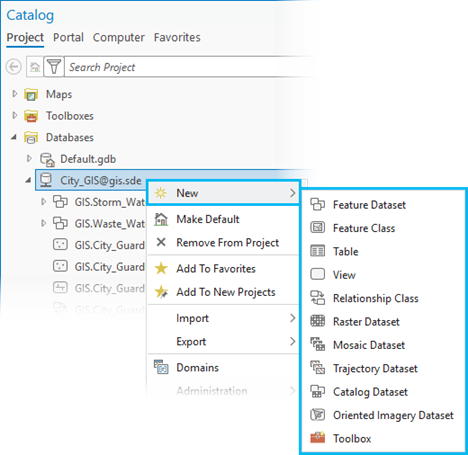Click the Toolboxes folder icon
This screenshot has height=455, width=468.
click(x=31, y=116)
